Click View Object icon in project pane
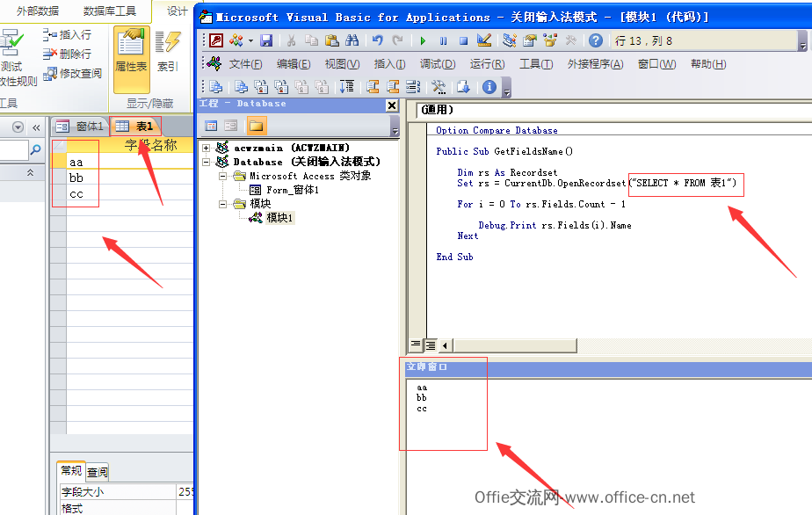Screen dimensions: 812x515 [231, 126]
